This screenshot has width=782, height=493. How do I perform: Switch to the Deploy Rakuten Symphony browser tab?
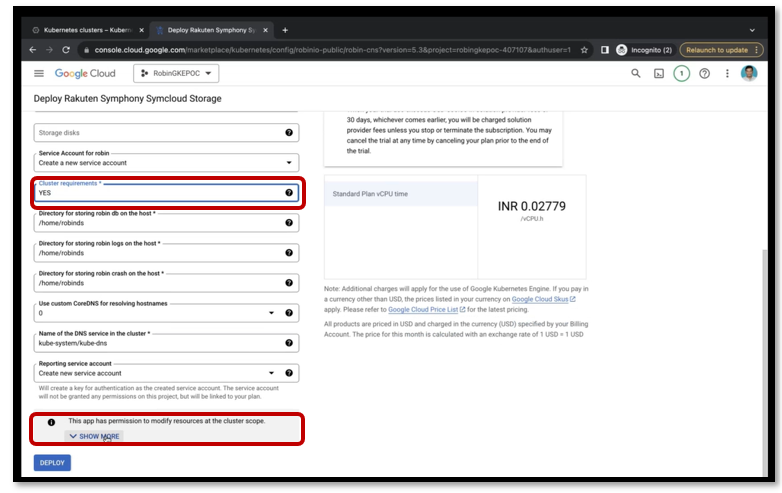[212, 30]
